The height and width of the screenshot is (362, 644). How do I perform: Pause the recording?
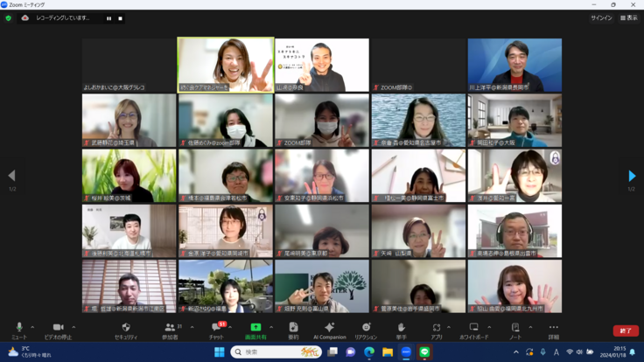pyautogui.click(x=109, y=18)
